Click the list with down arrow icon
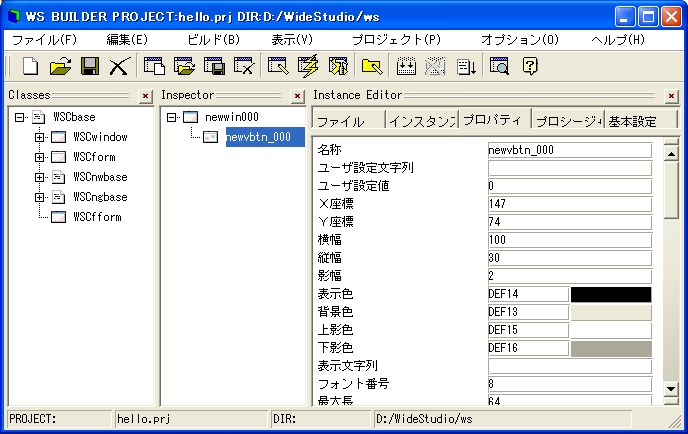 466,67
